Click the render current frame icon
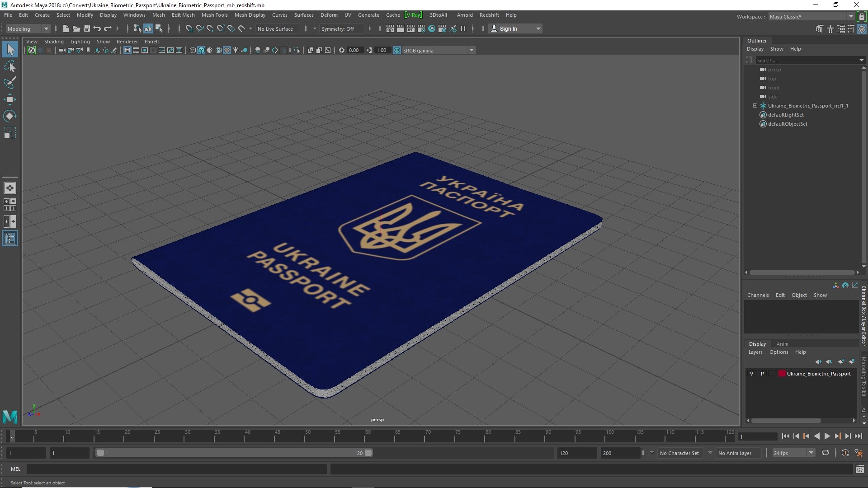The height and width of the screenshot is (488, 868). 401,28
